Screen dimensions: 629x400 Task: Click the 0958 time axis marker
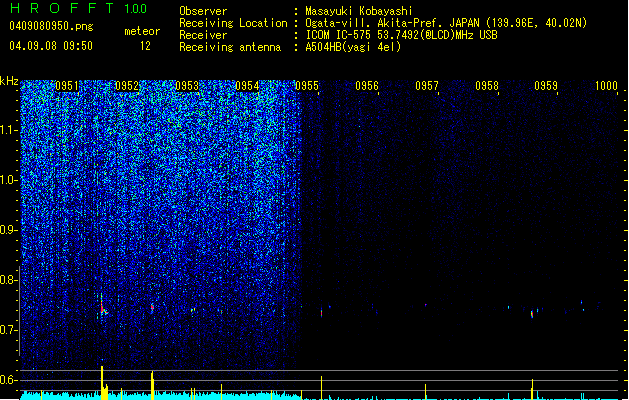point(487,86)
